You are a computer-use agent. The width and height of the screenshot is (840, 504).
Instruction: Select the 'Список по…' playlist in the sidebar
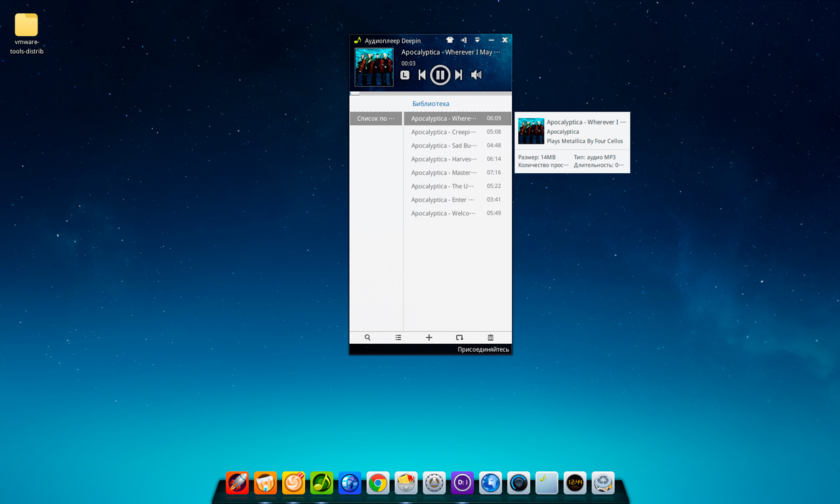[376, 119]
